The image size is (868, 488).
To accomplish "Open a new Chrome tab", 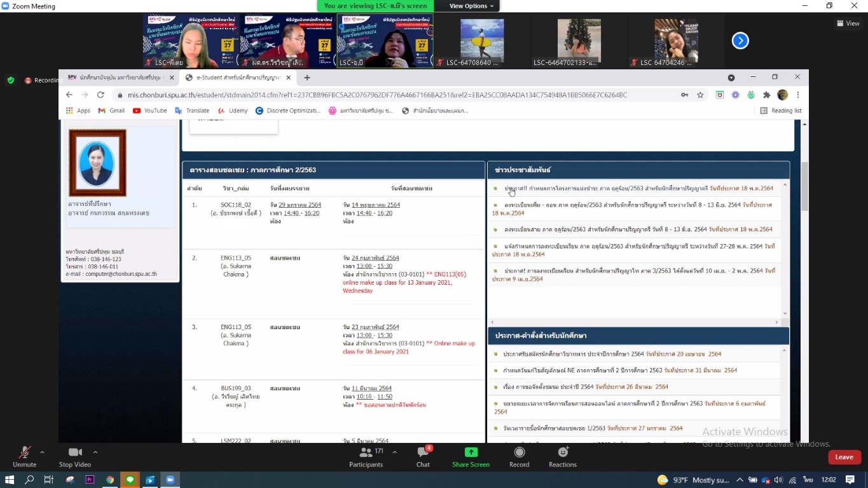I will pyautogui.click(x=307, y=78).
